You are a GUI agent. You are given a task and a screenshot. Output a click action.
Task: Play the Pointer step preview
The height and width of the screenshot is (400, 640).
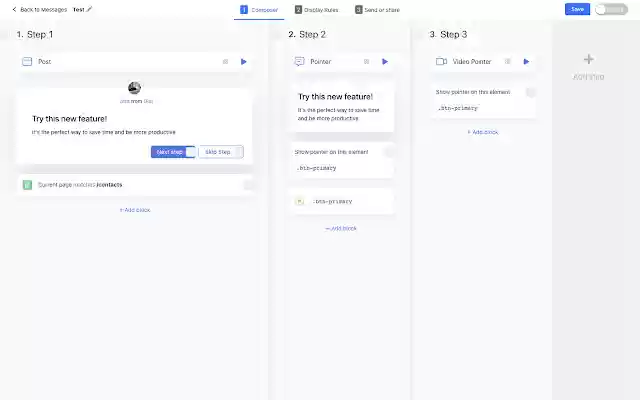click(385, 62)
